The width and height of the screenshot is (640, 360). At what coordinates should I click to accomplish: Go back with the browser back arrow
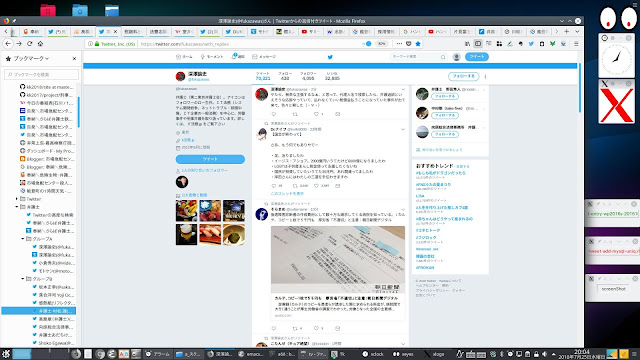point(8,44)
